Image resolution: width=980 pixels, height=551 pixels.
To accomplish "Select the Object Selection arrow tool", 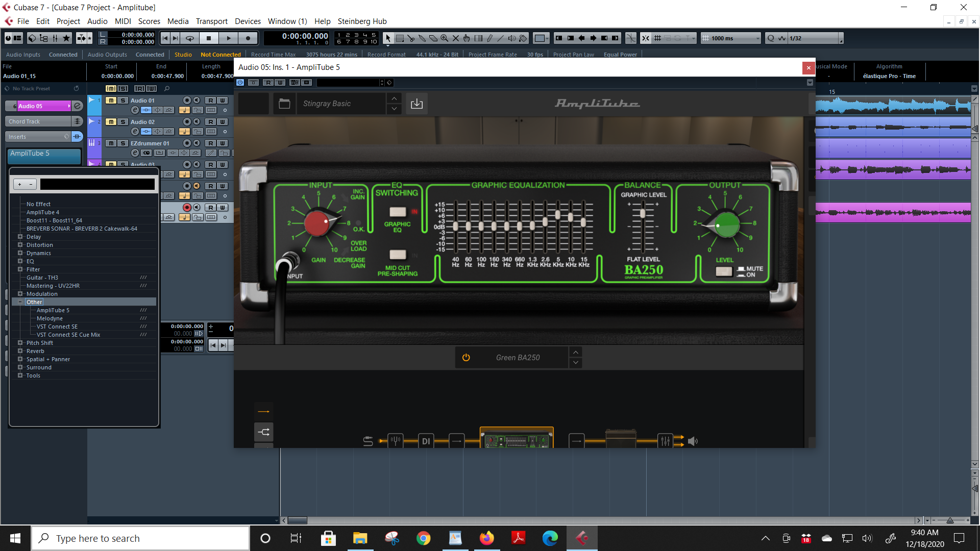I will (388, 38).
